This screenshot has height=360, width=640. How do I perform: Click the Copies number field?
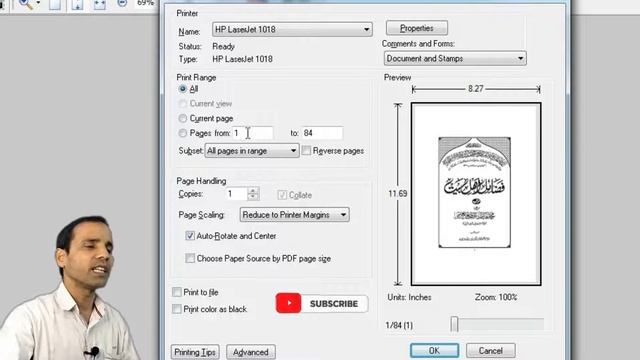point(237,194)
